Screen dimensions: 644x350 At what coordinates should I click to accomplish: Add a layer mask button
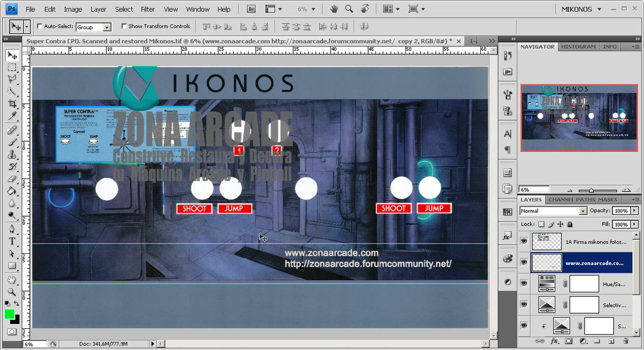pos(569,340)
